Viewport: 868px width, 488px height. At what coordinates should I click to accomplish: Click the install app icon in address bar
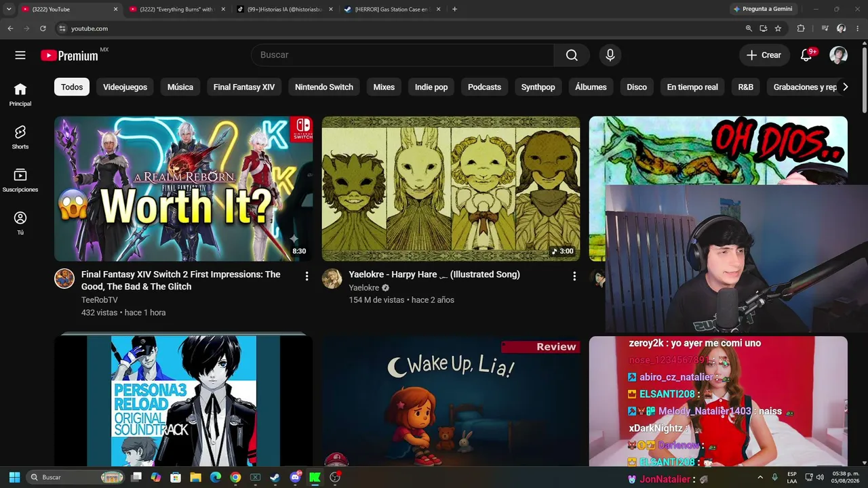(764, 28)
